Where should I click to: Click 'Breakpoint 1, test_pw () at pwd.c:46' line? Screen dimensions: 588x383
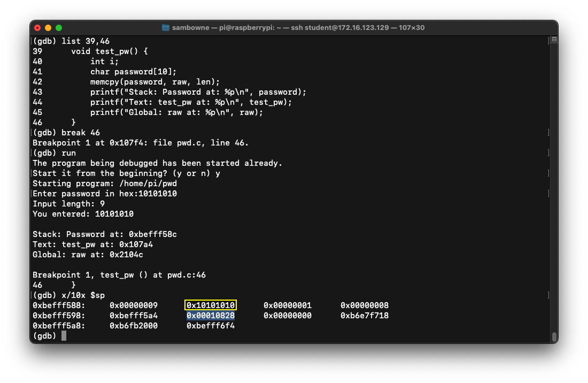pyautogui.click(x=119, y=274)
